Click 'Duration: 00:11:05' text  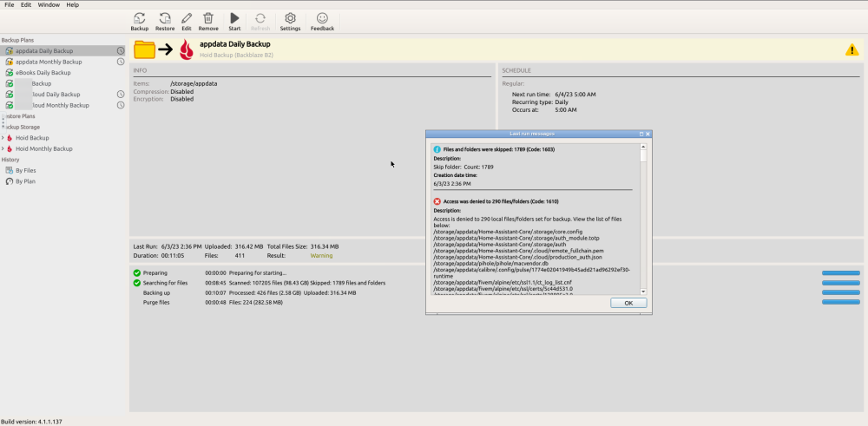point(159,256)
